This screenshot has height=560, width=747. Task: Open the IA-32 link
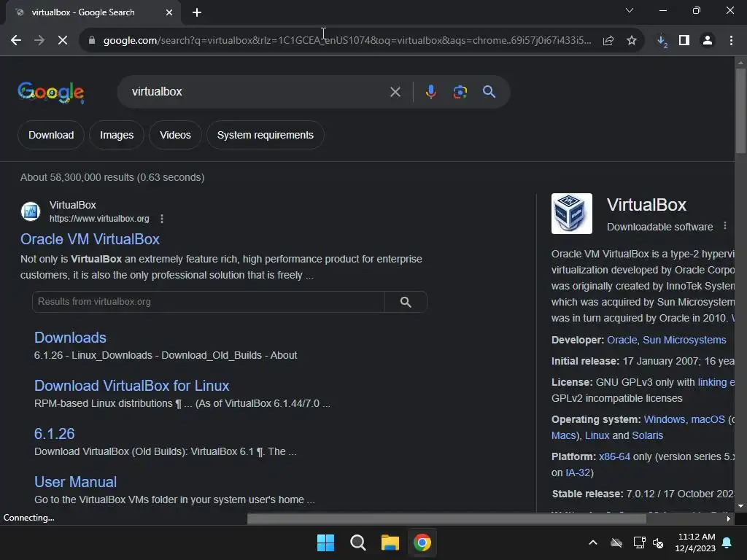coord(578,472)
